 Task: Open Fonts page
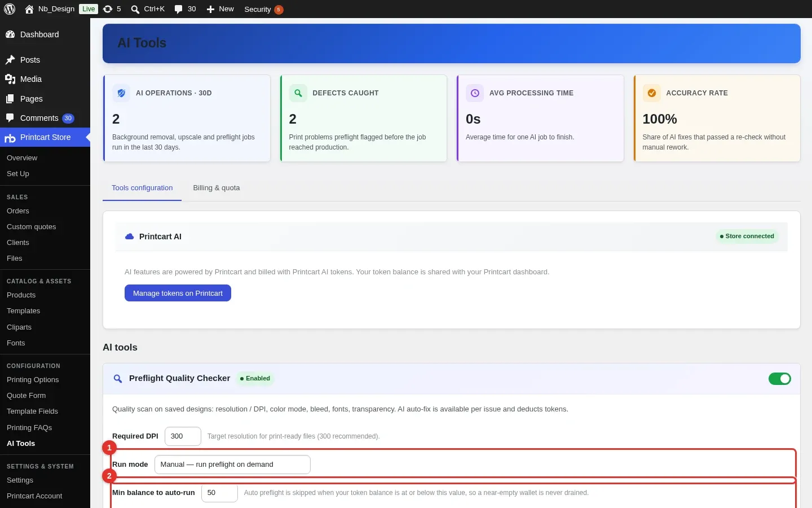point(16,343)
